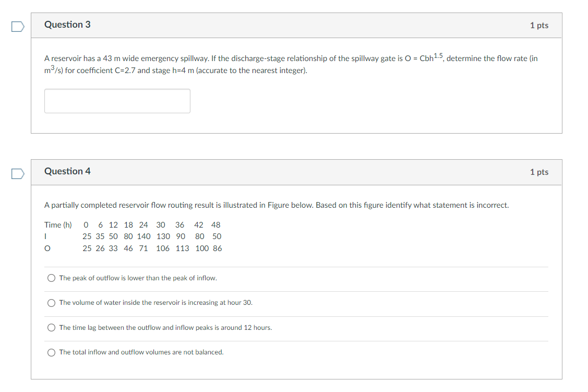Click the Question 3 header bar
Screen dimensions: 588x392
pyautogui.click(x=296, y=25)
